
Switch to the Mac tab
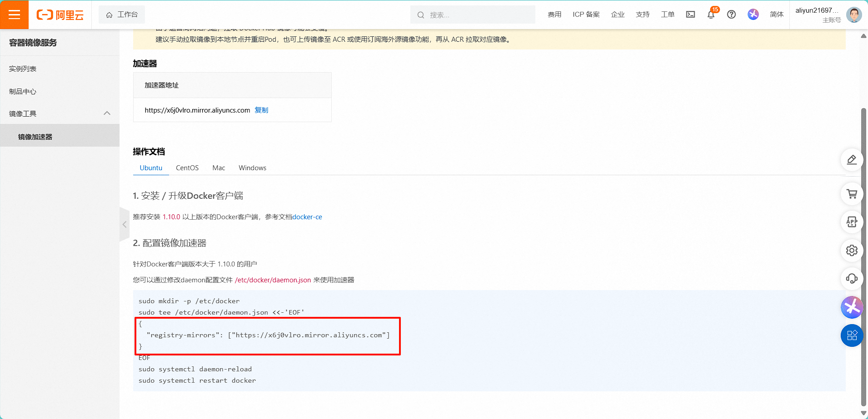pyautogui.click(x=219, y=168)
